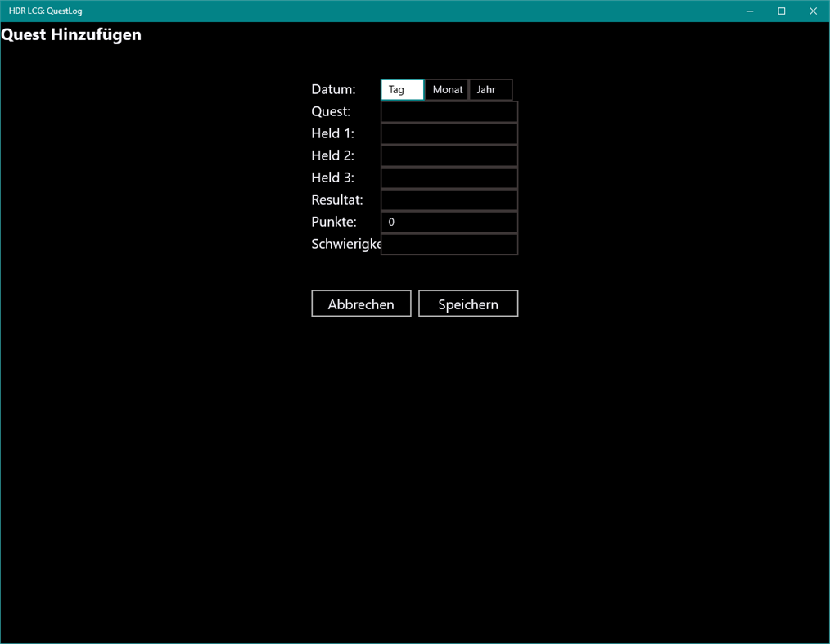Click the Schwierigkeit input field
Screen dimensions: 830x644
(x=449, y=243)
